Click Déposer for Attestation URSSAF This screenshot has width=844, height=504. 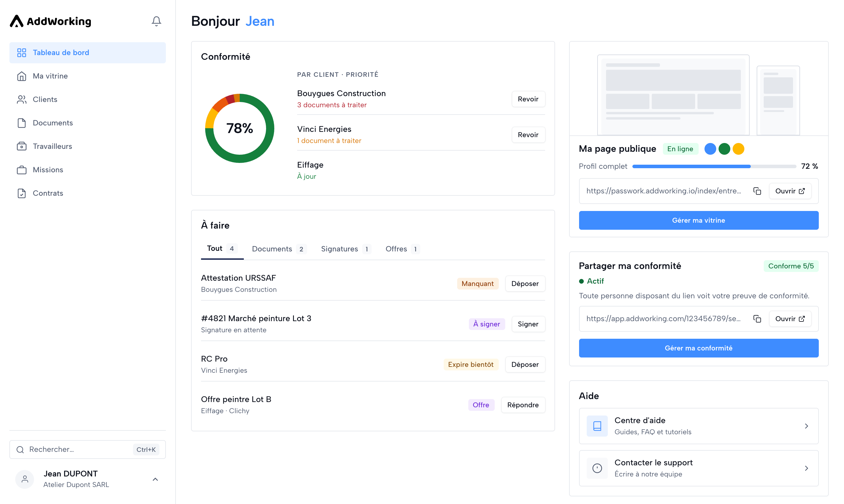click(x=525, y=284)
